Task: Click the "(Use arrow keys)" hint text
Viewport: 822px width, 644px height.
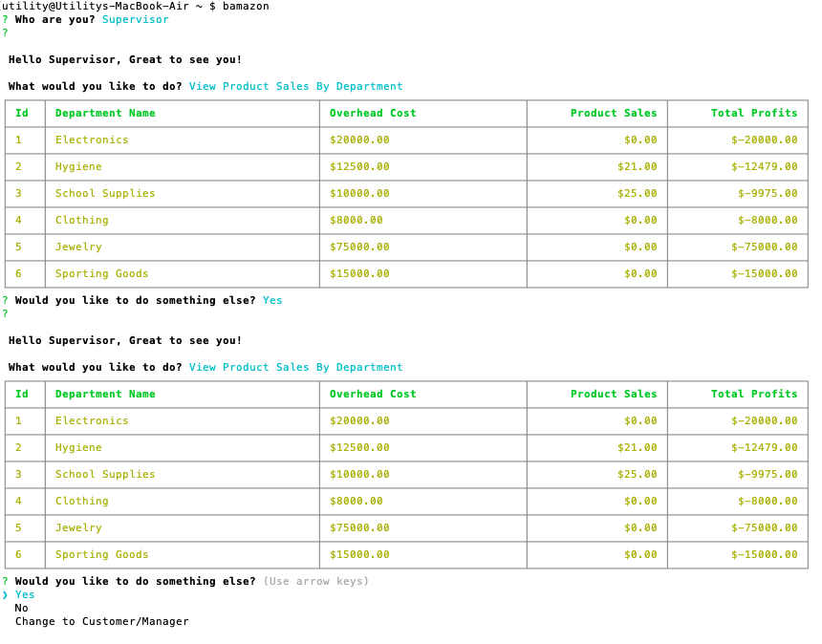Action: [x=315, y=581]
